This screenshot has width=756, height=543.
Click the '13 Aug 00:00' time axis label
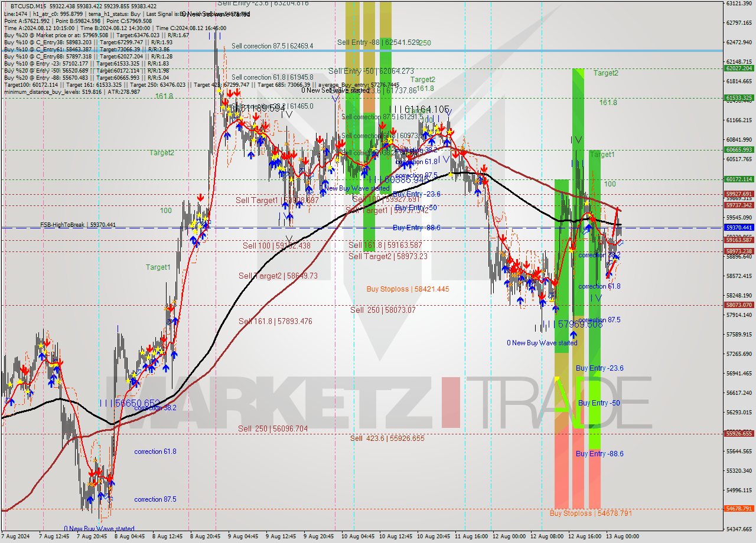[623, 537]
